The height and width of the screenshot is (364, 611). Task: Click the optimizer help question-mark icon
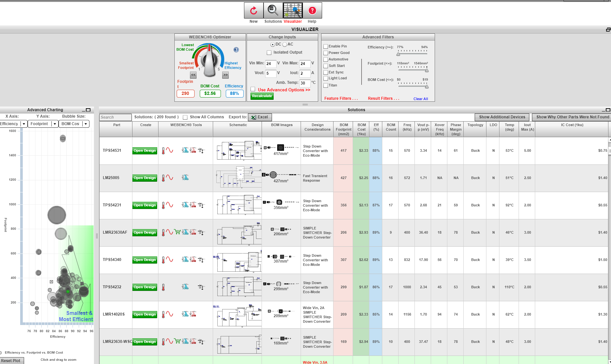click(x=236, y=50)
